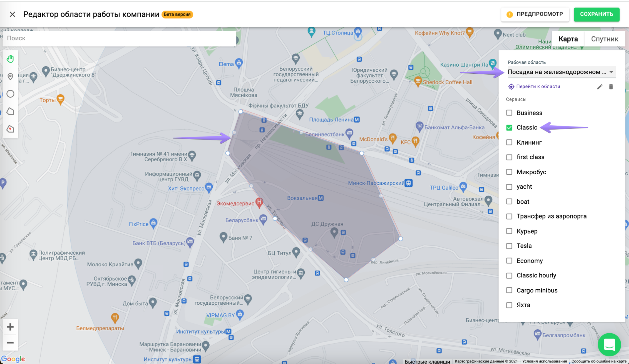Switch to the Карта map view
The width and height of the screenshot is (629, 364).
tap(568, 39)
